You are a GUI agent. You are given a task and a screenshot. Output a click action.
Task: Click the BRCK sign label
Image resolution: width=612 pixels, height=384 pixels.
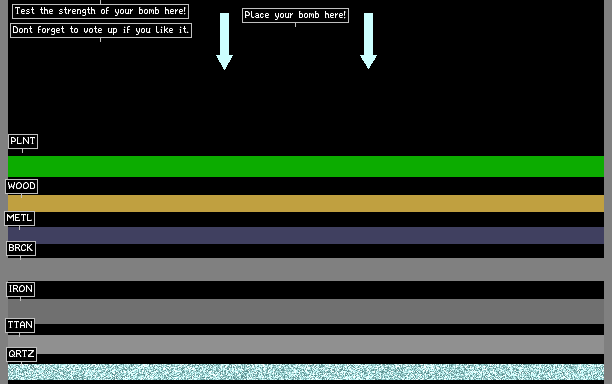pyautogui.click(x=21, y=248)
